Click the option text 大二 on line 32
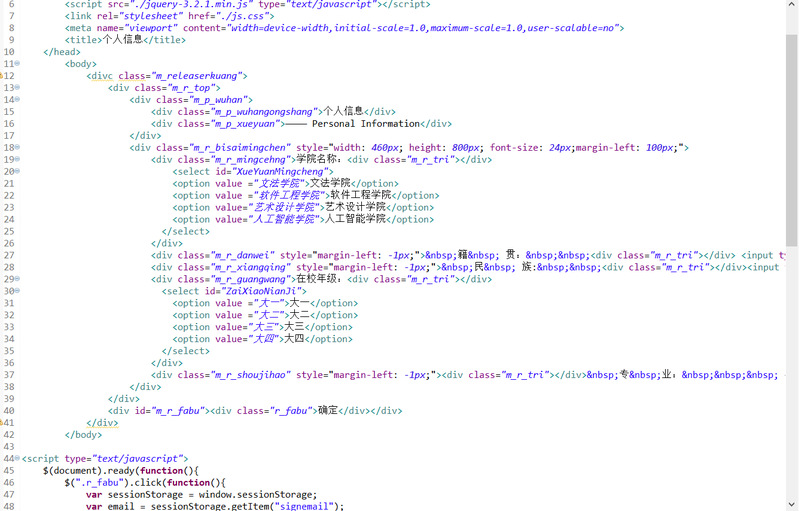This screenshot has height=511, width=799. pyautogui.click(x=300, y=315)
